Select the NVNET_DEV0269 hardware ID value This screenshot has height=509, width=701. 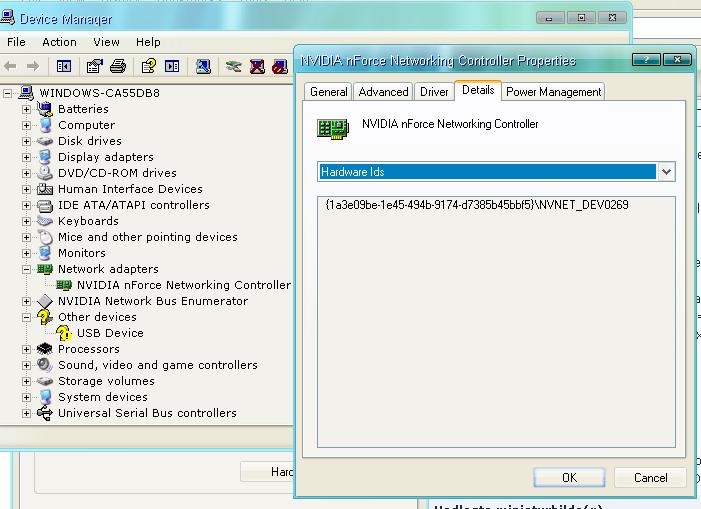477,205
